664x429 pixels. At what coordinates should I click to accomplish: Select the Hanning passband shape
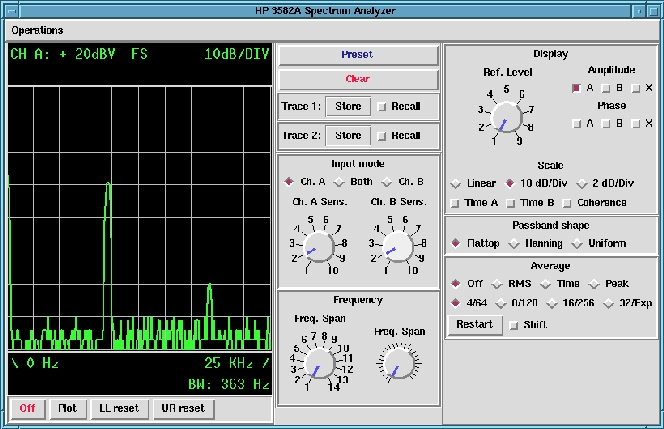515,243
